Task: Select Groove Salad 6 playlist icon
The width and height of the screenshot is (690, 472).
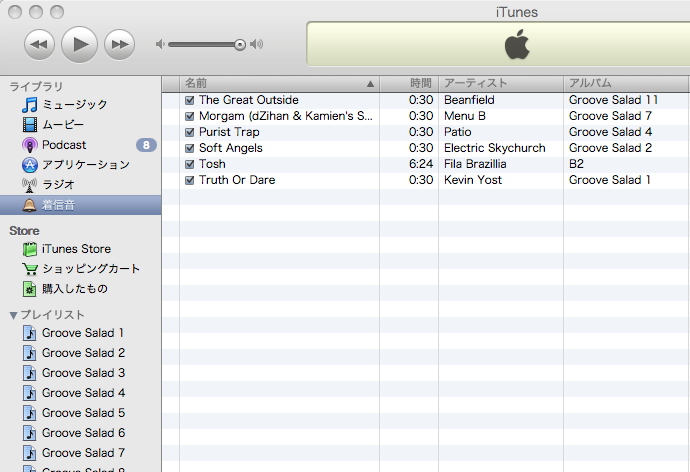Action: point(29,433)
